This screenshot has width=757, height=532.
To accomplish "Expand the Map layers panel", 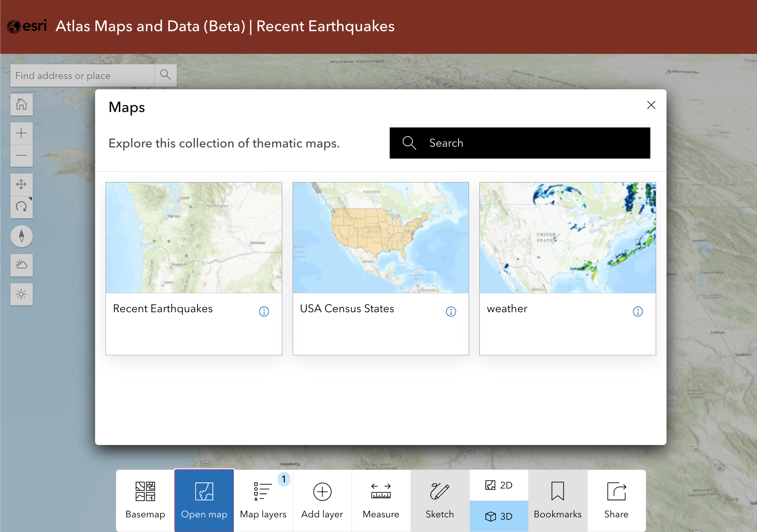I will point(263,500).
